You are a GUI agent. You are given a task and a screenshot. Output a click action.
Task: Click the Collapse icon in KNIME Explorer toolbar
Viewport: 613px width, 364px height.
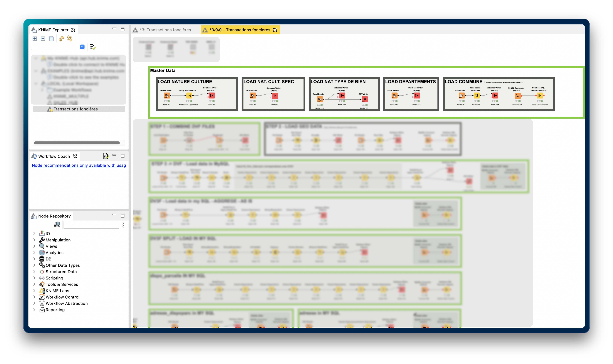tap(43, 39)
